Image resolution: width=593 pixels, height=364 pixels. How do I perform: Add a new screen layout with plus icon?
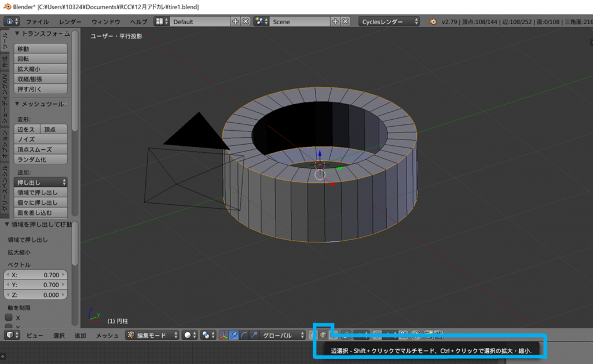[235, 21]
